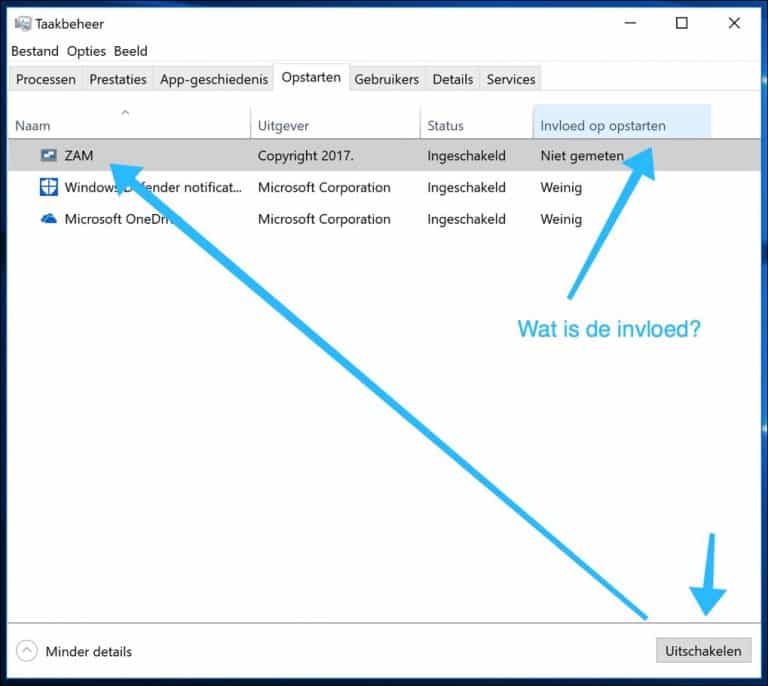Click the Windows Defender shield icon

[48, 187]
